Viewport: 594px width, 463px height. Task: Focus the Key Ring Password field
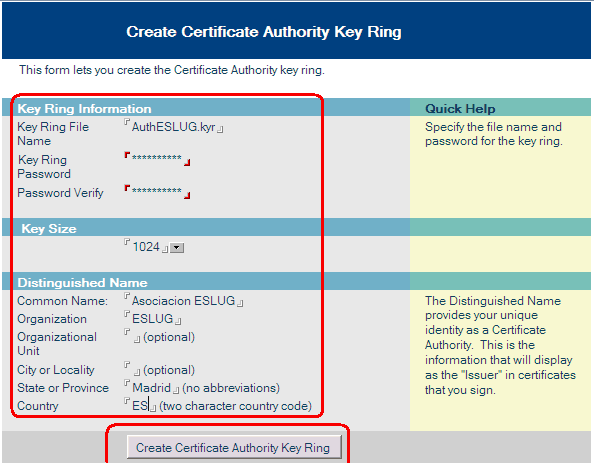pyautogui.click(x=157, y=158)
